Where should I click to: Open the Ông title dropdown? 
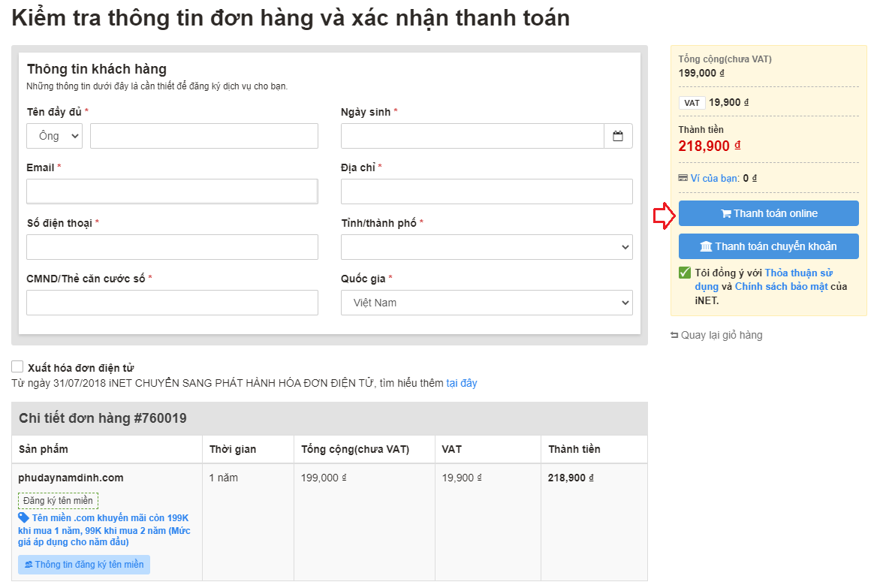[54, 136]
